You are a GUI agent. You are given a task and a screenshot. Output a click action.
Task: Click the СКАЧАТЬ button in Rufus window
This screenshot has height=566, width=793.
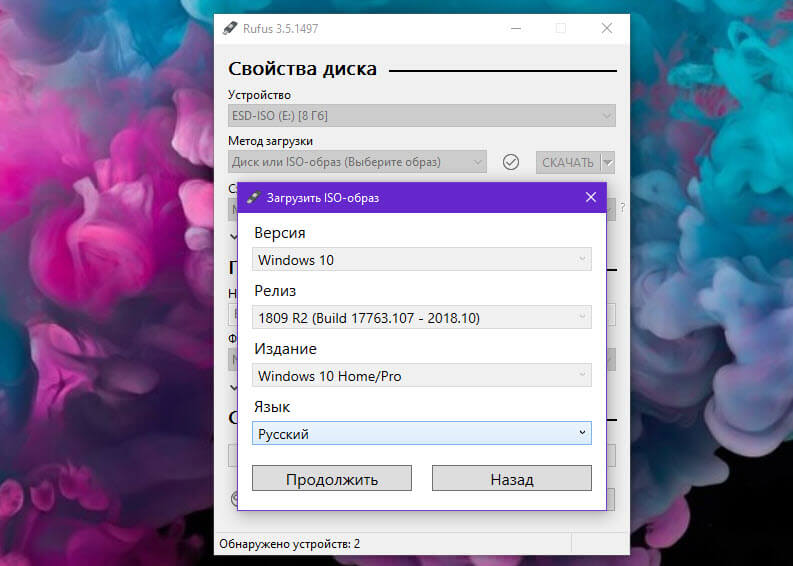coord(568,162)
